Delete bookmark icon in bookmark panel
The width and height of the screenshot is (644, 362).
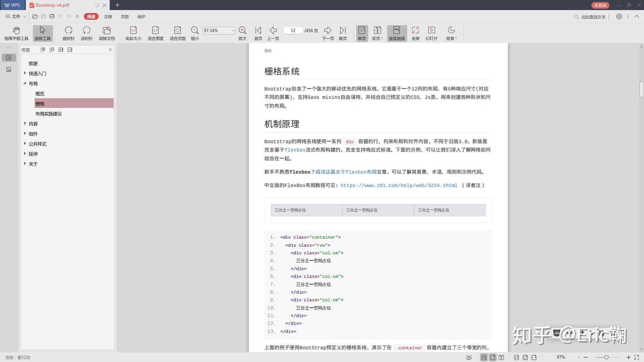click(x=70, y=50)
